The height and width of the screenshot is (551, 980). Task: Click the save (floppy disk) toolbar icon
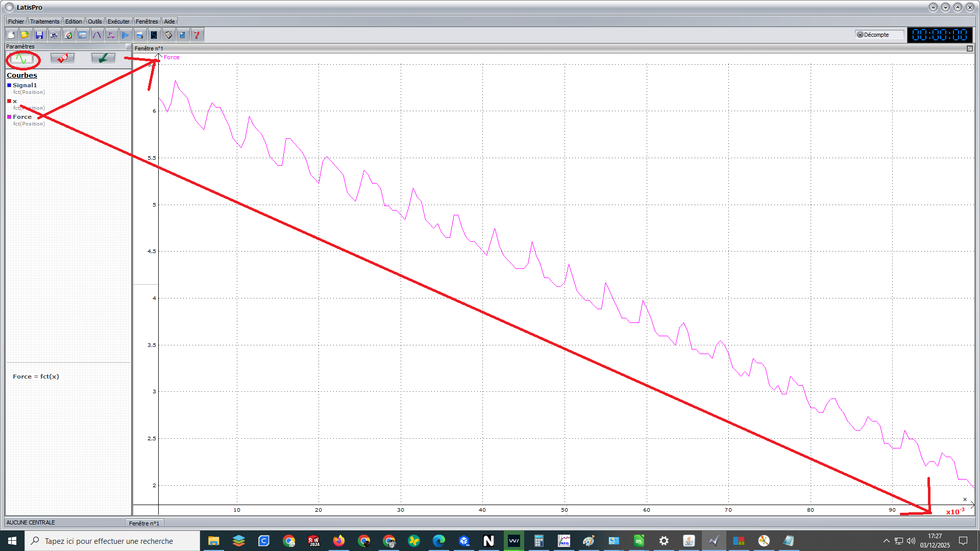pyautogui.click(x=39, y=35)
